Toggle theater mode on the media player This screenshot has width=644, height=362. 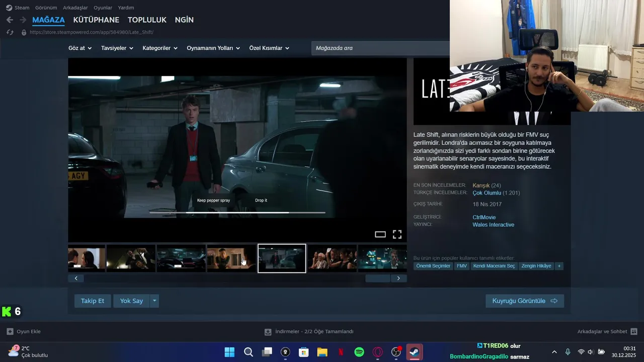380,234
